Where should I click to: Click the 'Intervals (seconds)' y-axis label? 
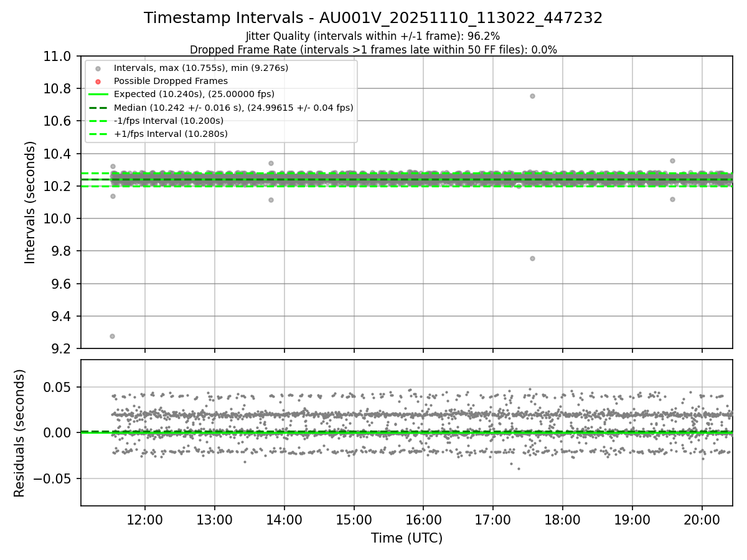coord(31,202)
